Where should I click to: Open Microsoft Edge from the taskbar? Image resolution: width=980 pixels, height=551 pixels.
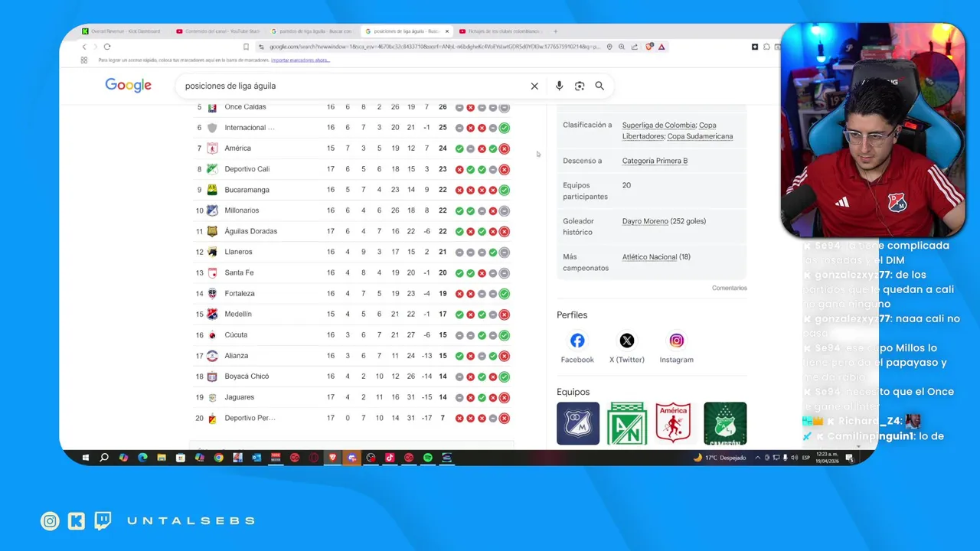tap(142, 458)
